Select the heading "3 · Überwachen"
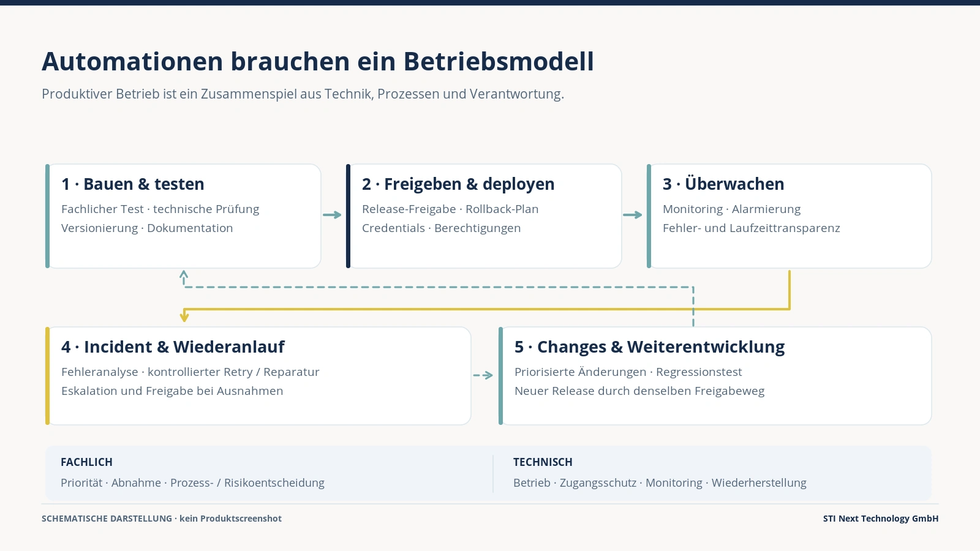Viewport: 980px width, 551px height. [723, 184]
